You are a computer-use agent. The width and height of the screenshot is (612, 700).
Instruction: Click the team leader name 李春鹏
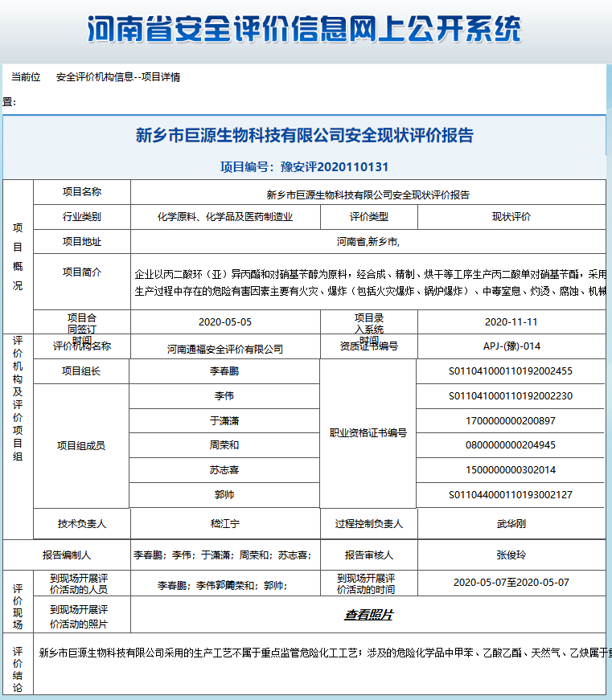click(x=224, y=371)
